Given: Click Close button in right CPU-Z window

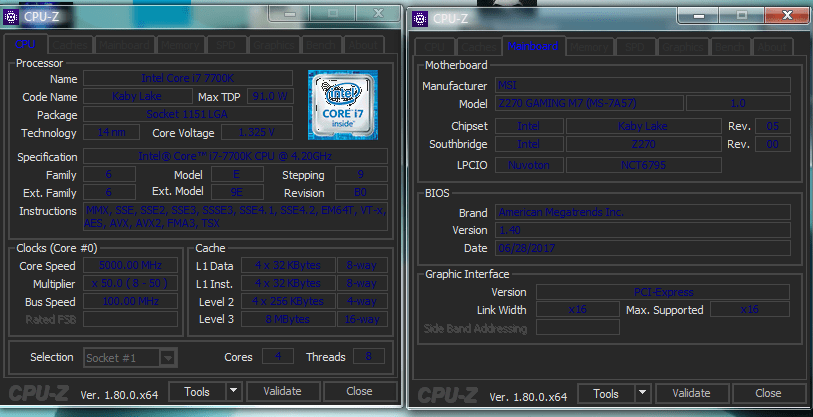Looking at the screenshot, I should click(768, 393).
